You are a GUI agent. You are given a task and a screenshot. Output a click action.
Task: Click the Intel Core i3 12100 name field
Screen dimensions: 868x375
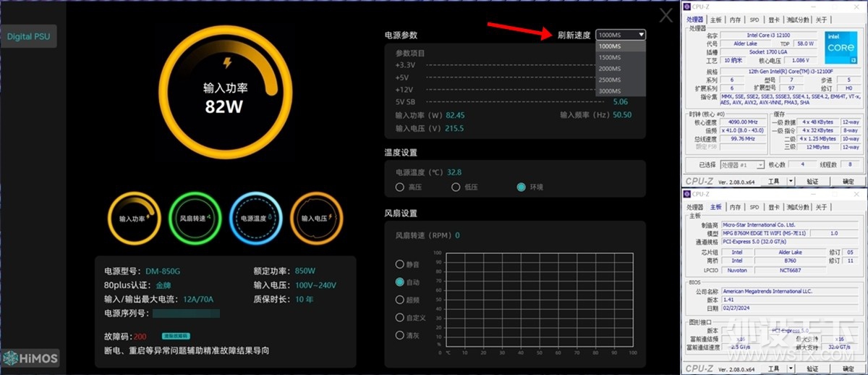click(769, 35)
